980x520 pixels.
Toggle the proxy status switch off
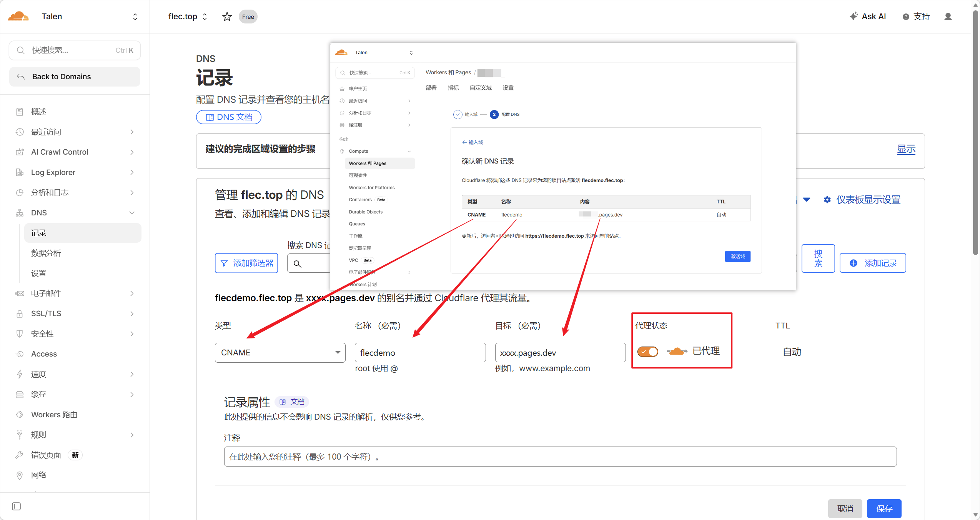(647, 352)
